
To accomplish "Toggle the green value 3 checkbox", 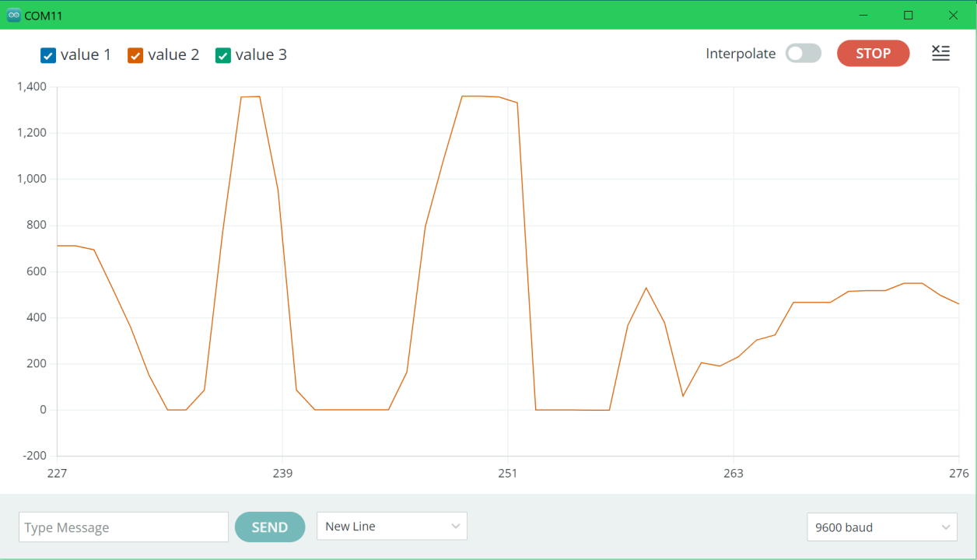I will [223, 55].
